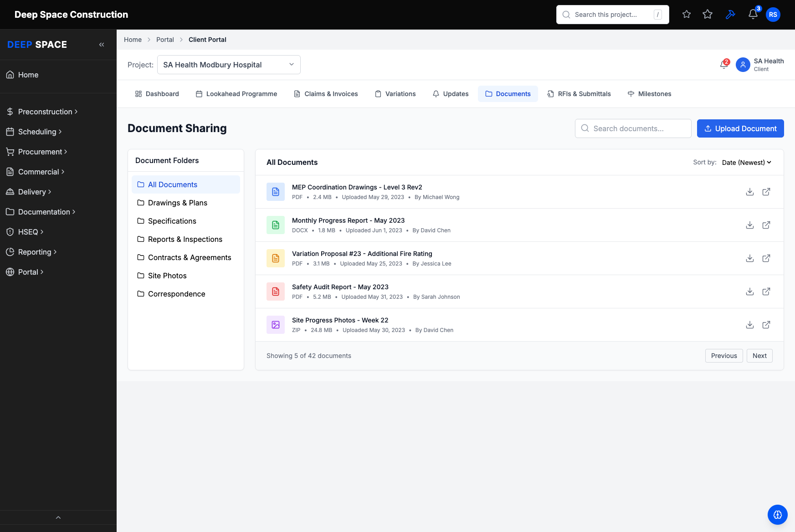This screenshot has height=532, width=795.
Task: Expand Reporting menu in sidebar
Action: [x=31, y=252]
